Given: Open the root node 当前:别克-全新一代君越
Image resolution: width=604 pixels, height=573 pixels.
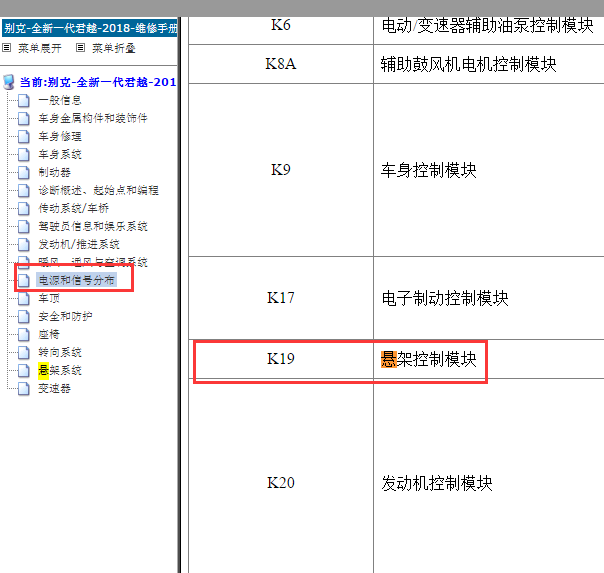Looking at the screenshot, I should pyautogui.click(x=98, y=82).
